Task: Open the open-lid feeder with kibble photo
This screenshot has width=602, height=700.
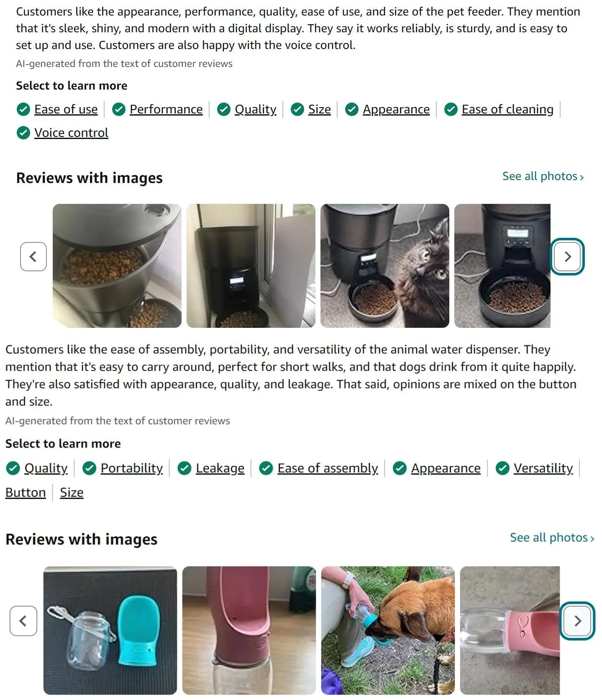Action: pos(117,266)
